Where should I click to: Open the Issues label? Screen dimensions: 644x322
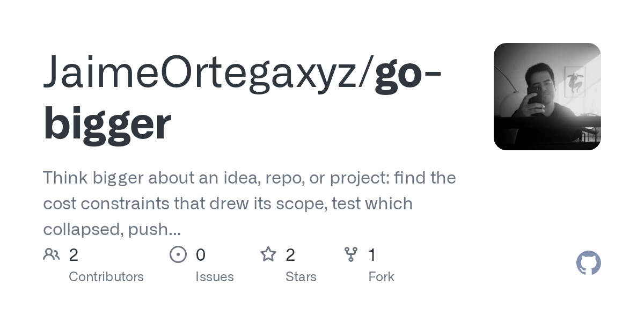(215, 277)
